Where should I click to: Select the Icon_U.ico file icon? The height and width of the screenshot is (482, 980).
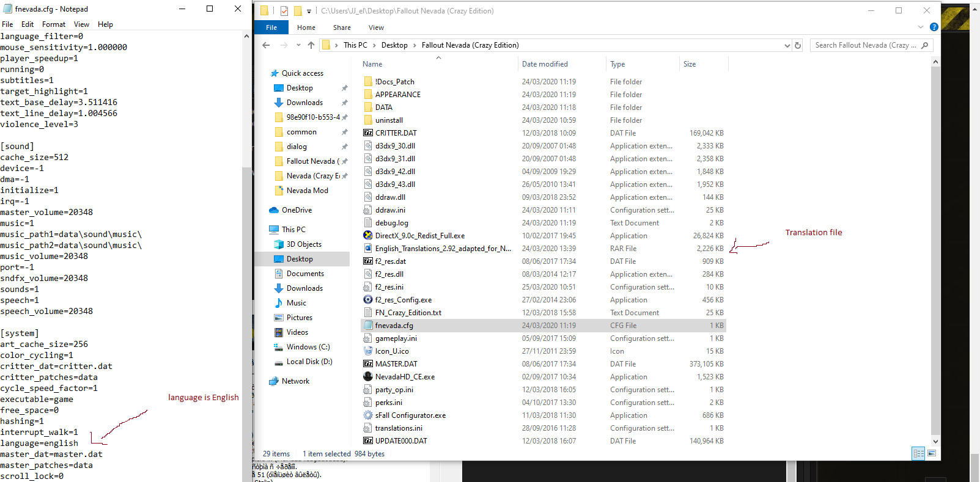pyautogui.click(x=368, y=351)
